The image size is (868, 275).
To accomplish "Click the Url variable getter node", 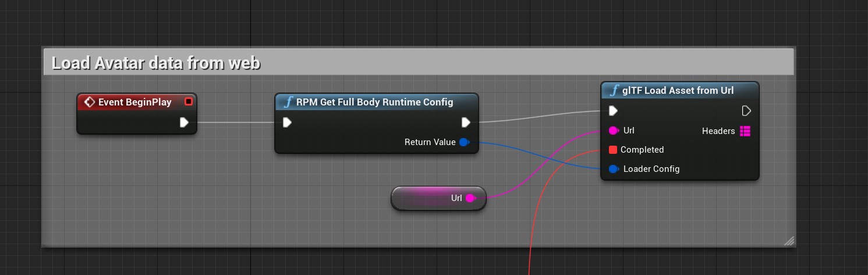I will pos(438,198).
